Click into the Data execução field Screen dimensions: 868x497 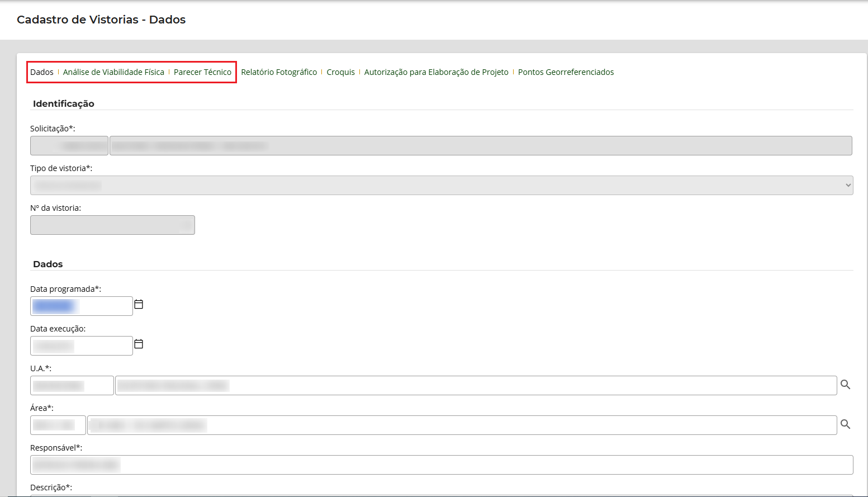pos(82,346)
